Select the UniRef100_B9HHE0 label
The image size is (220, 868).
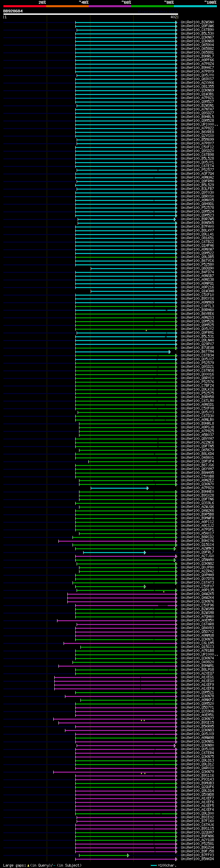coord(197,492)
